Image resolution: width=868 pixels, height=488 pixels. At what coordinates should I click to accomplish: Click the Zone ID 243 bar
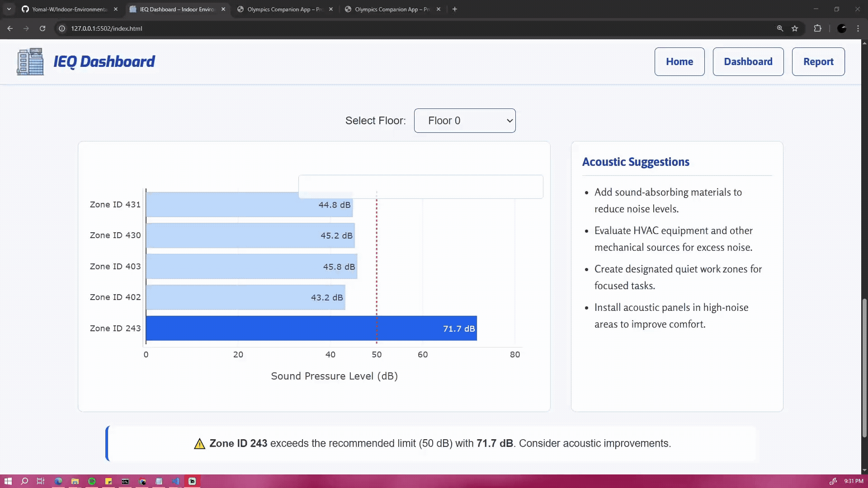coord(311,328)
